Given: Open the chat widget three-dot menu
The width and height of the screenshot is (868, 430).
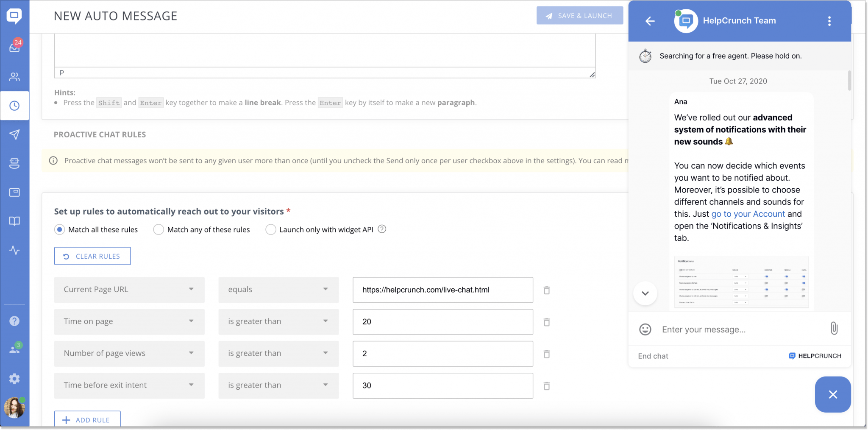Looking at the screenshot, I should [x=829, y=21].
